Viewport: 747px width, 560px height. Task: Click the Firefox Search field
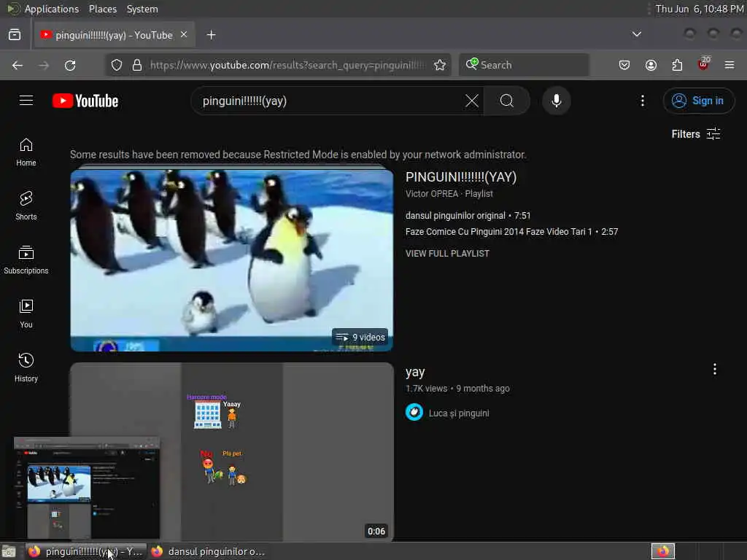524,65
